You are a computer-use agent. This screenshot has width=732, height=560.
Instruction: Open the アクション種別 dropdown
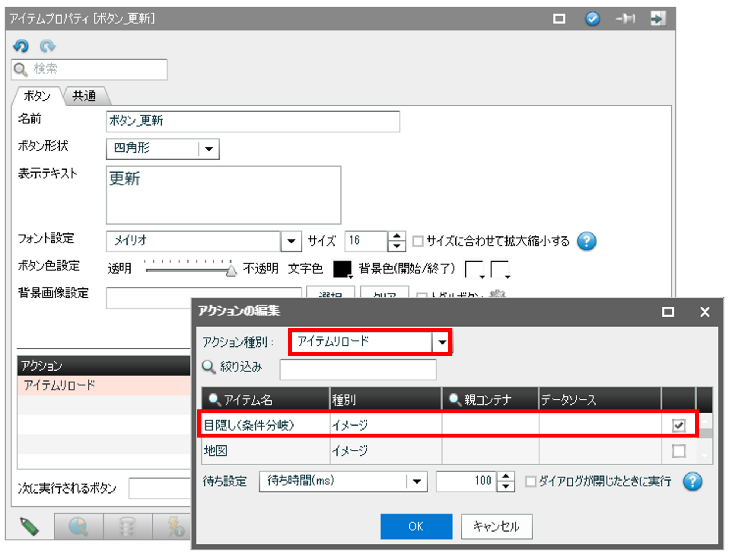(442, 342)
